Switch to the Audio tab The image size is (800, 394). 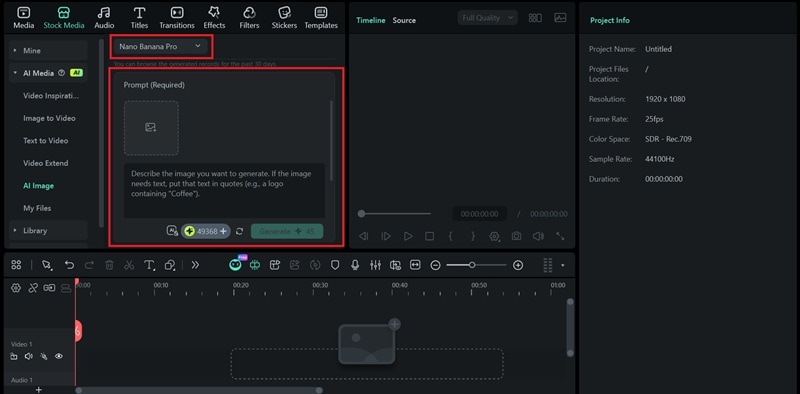tap(104, 18)
